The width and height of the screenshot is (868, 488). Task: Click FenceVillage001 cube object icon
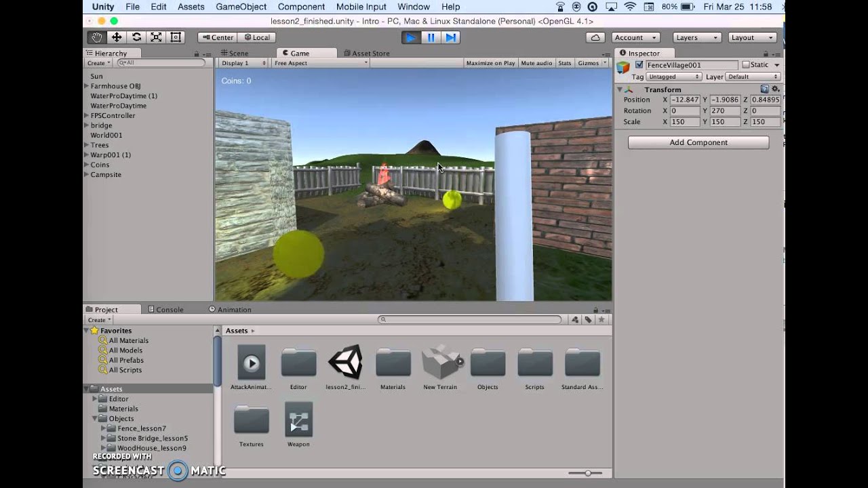(x=623, y=68)
